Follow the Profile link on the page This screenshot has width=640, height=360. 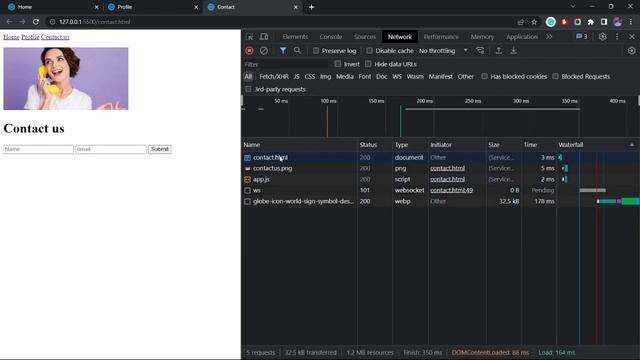pyautogui.click(x=30, y=37)
